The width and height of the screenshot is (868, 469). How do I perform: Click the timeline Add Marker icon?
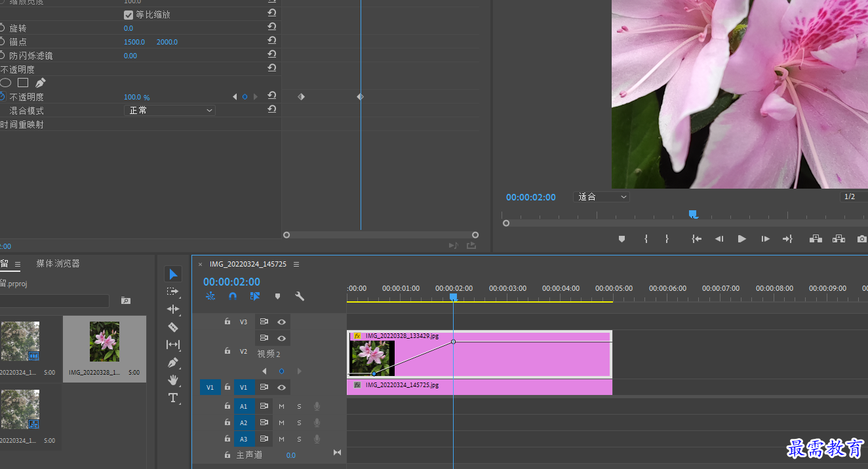coord(277,296)
